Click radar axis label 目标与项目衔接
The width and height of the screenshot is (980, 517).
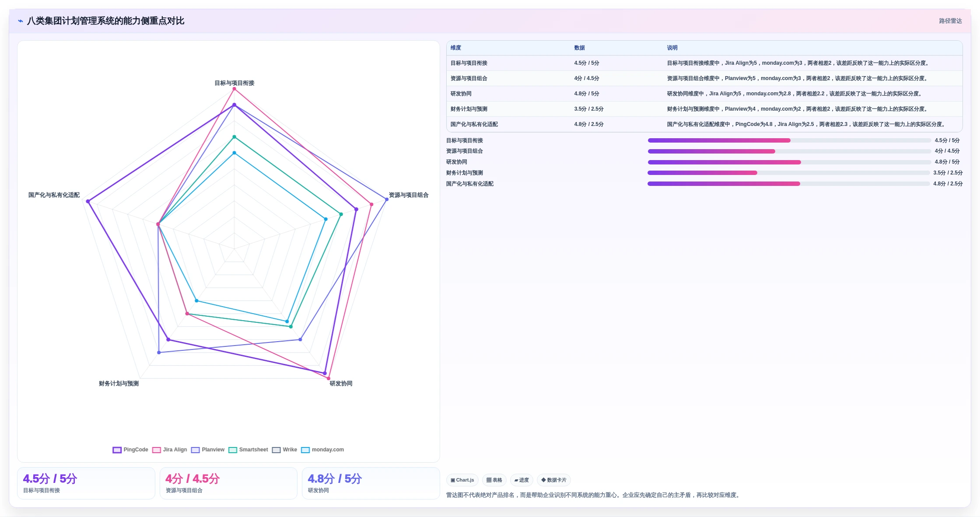234,83
